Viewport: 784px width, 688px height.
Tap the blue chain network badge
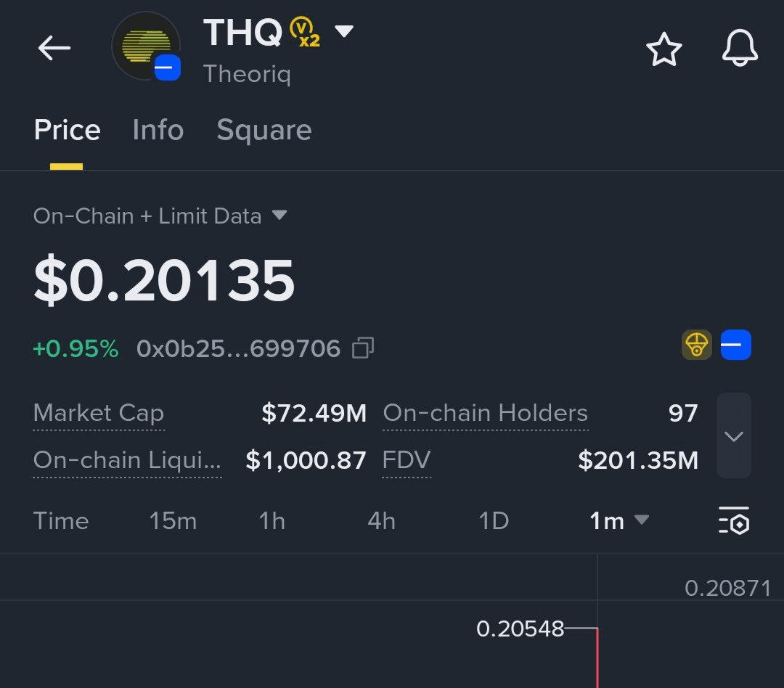coord(735,345)
